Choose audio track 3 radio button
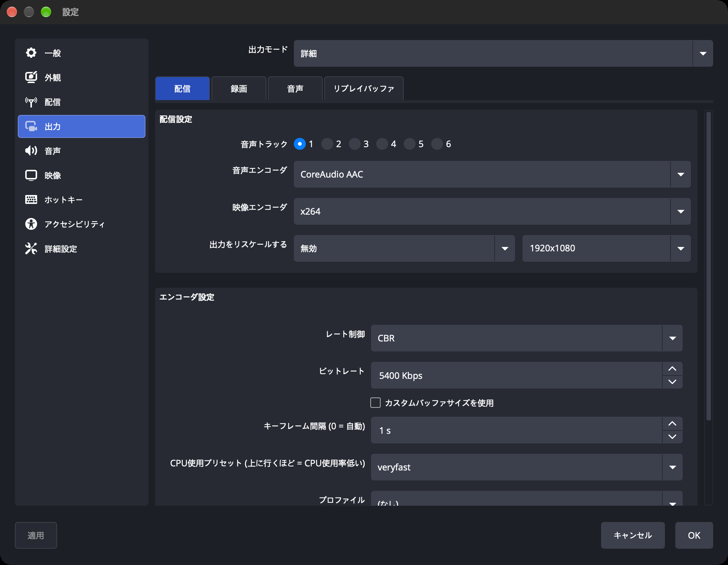 [x=355, y=144]
